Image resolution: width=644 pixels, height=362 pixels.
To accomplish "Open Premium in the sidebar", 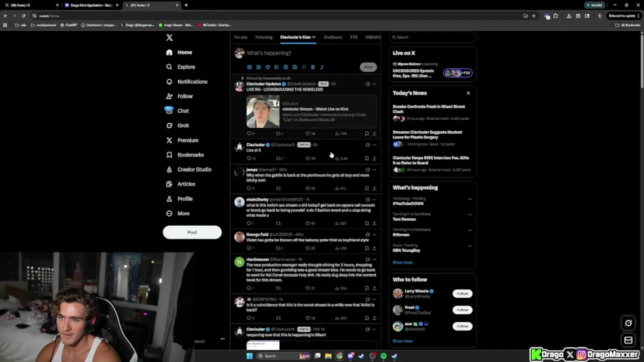I will click(x=182, y=140).
